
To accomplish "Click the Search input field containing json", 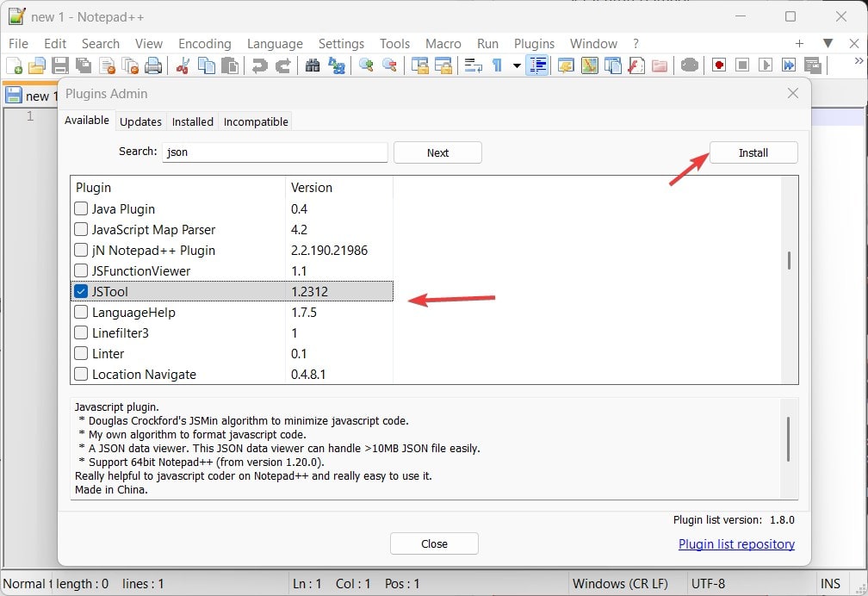I will coord(275,152).
